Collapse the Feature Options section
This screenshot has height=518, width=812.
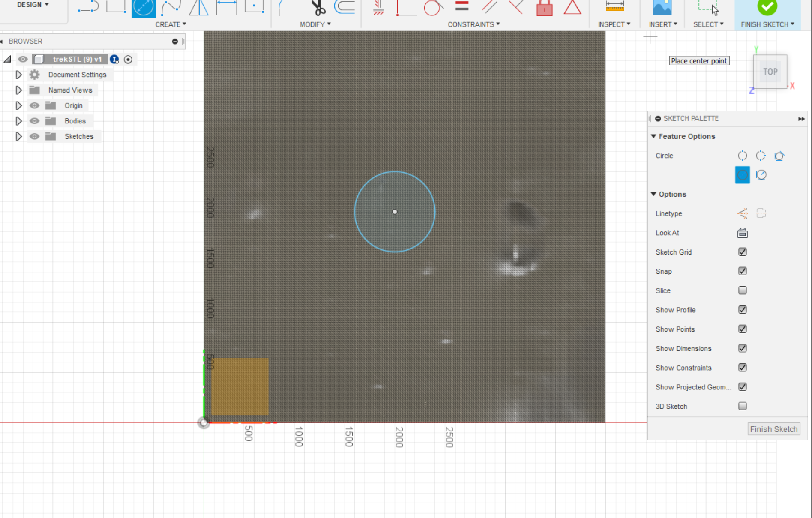coord(653,136)
